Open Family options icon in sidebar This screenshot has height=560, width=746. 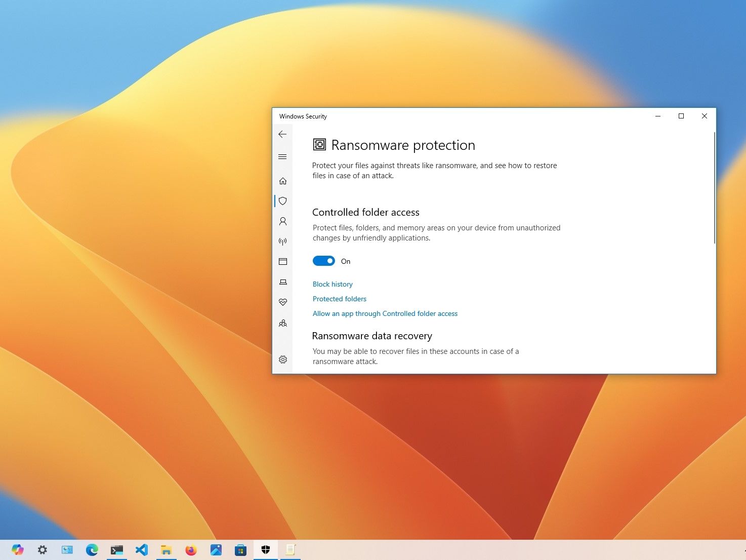(x=283, y=323)
